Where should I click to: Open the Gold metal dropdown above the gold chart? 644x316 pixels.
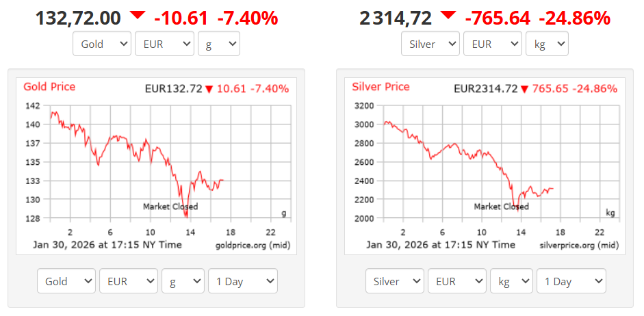tap(102, 44)
